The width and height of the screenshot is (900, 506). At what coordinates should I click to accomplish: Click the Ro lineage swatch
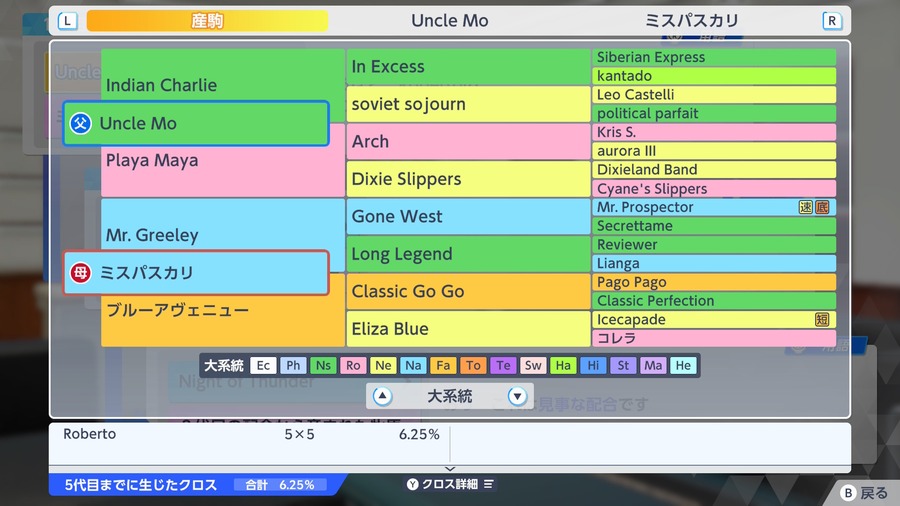(353, 365)
